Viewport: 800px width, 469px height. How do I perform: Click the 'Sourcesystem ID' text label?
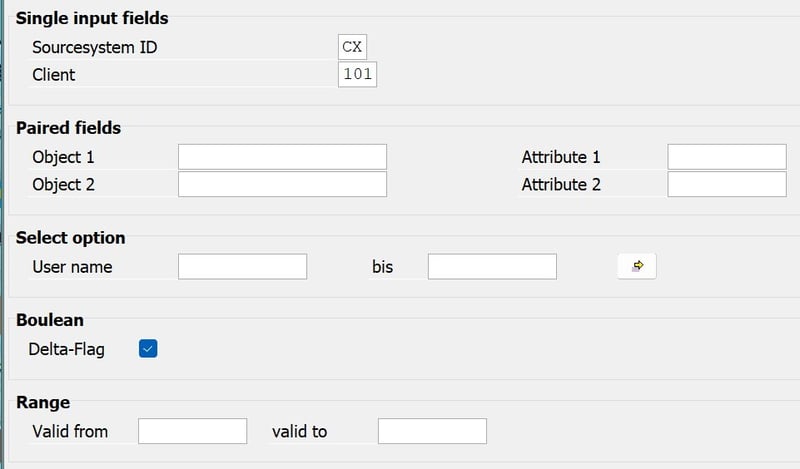[94, 47]
